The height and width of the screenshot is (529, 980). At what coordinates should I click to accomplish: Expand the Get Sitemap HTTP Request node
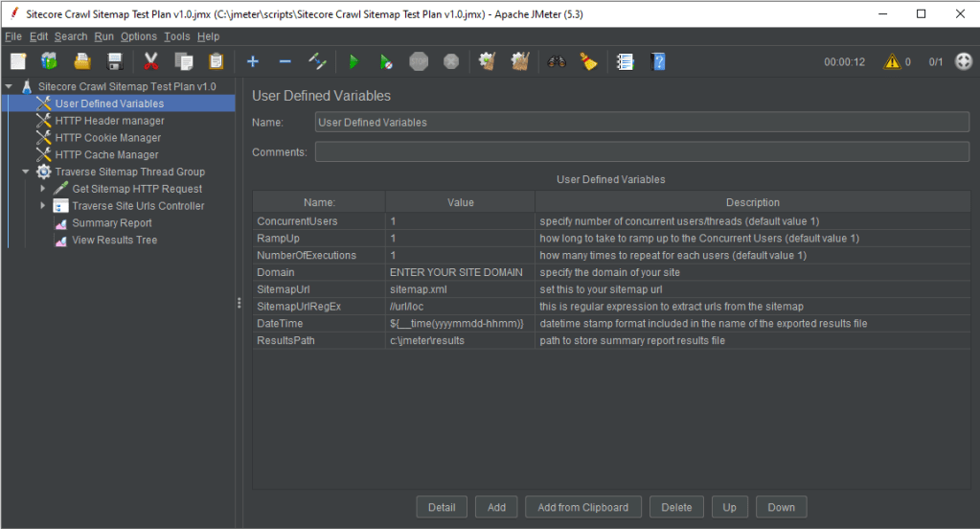[x=43, y=189]
